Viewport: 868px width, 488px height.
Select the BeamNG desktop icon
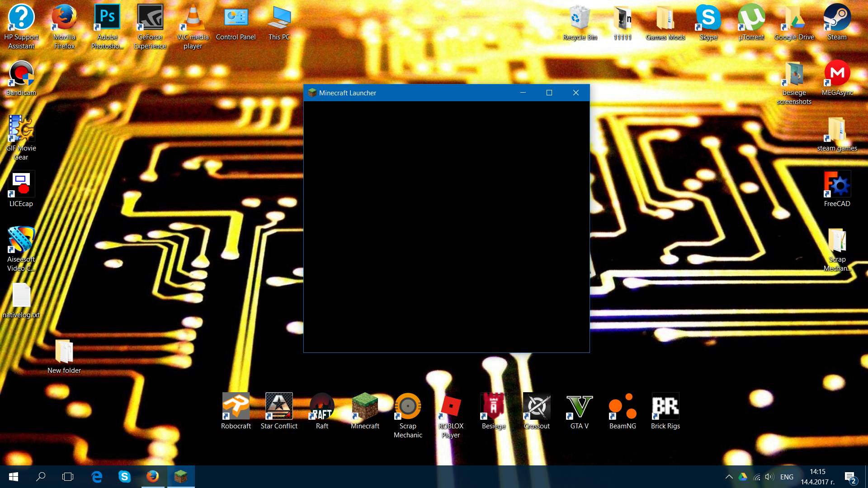pyautogui.click(x=622, y=406)
